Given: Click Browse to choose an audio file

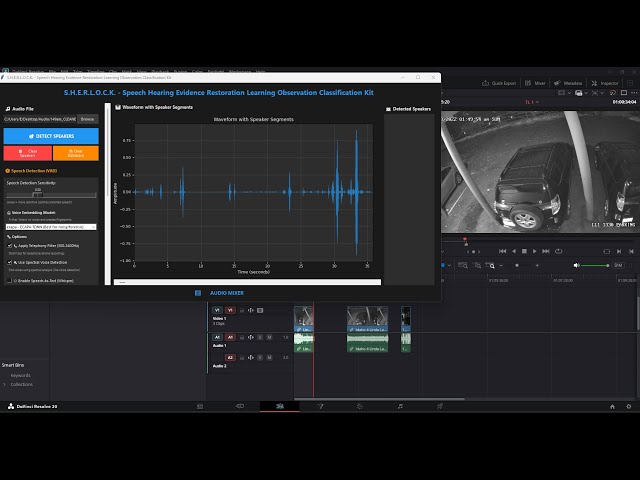Looking at the screenshot, I should [x=88, y=119].
